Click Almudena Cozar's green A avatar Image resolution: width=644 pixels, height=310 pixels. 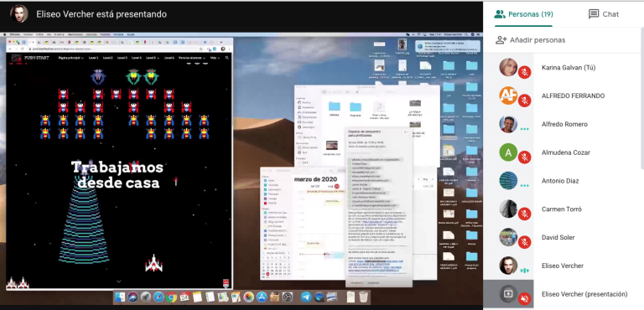[508, 152]
